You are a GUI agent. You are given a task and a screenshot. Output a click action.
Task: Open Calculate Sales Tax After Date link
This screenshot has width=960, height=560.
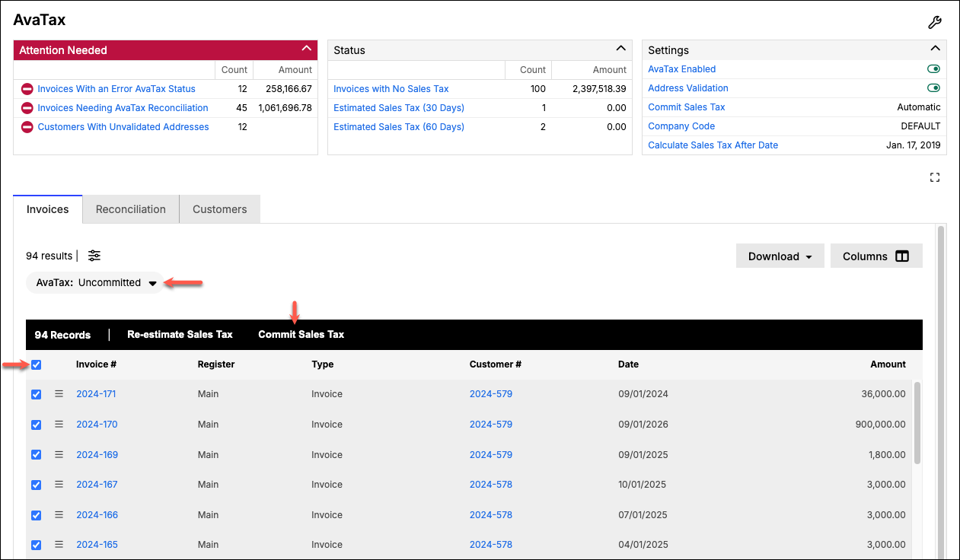[713, 145]
